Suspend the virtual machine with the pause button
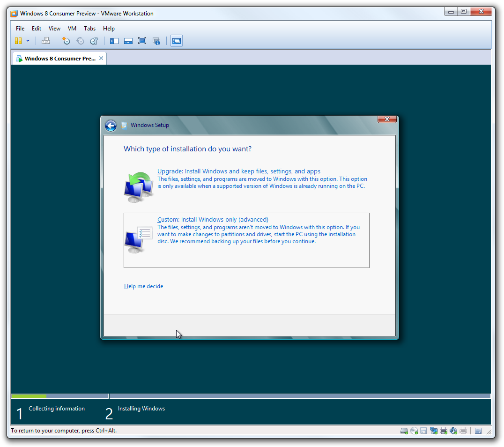This screenshot has width=504, height=447. click(18, 41)
